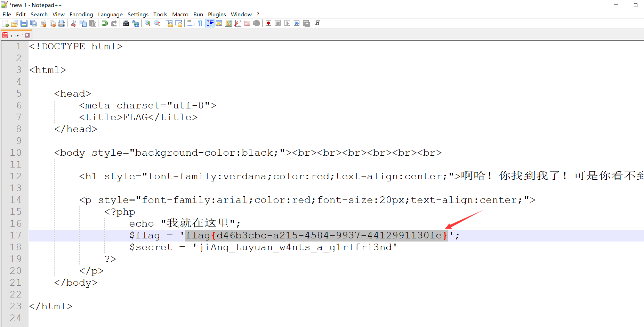The height and width of the screenshot is (327, 644).
Task: Click the H icon at toolbar end
Action: 317,23
